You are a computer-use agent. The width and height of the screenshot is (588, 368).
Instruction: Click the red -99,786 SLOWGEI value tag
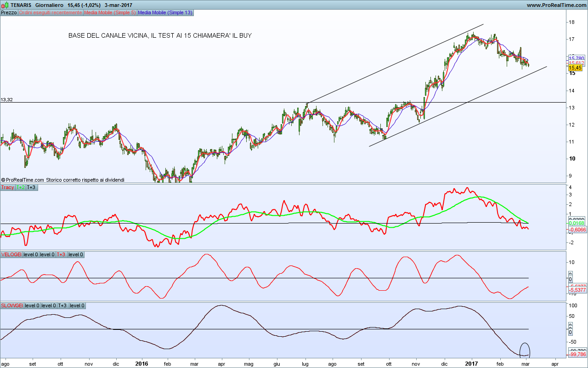point(577,355)
